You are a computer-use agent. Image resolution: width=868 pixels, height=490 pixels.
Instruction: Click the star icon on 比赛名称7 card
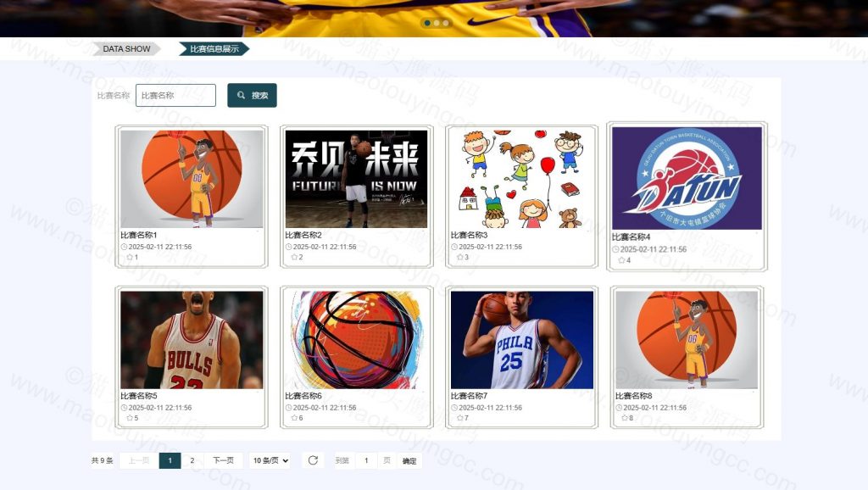[460, 418]
